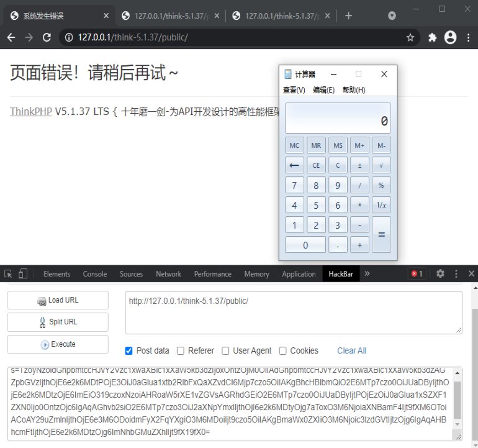Viewport: 478px width, 448px height.
Task: Switch to the Sources DevTools tab
Action: [x=131, y=274]
